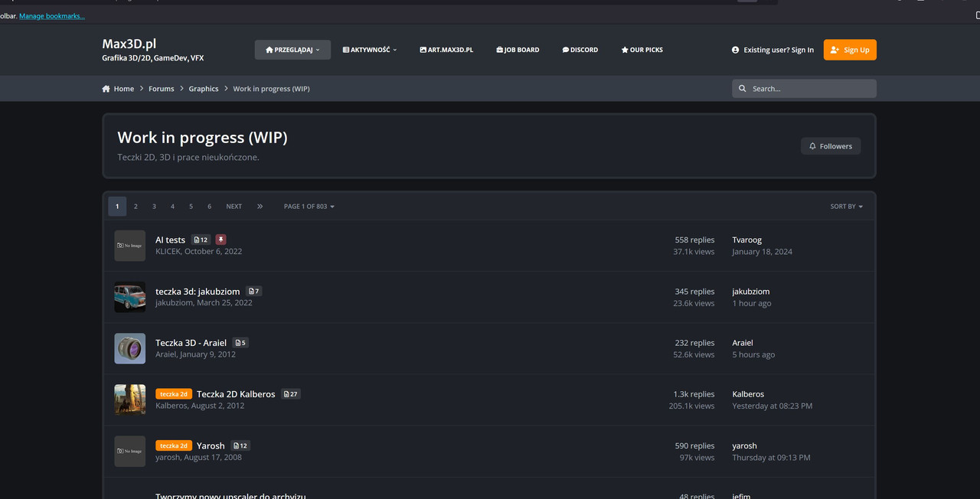The height and width of the screenshot is (499, 980).
Task: Click the orange Sign Up button
Action: [x=850, y=50]
